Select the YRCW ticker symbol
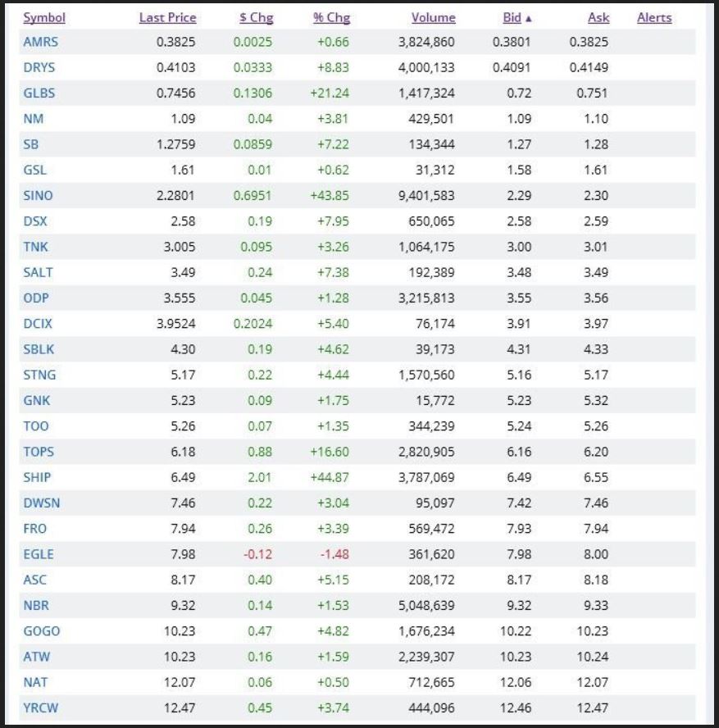 point(41,708)
